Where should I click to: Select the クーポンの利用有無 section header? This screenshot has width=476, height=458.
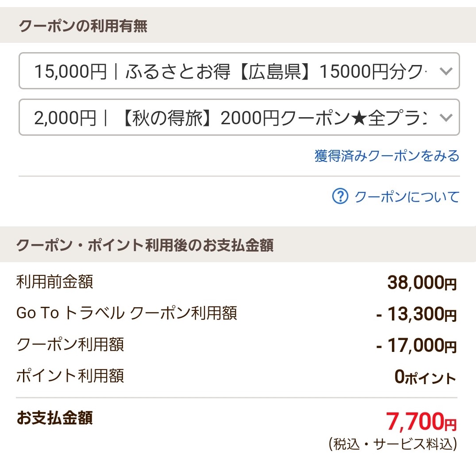coord(83,26)
